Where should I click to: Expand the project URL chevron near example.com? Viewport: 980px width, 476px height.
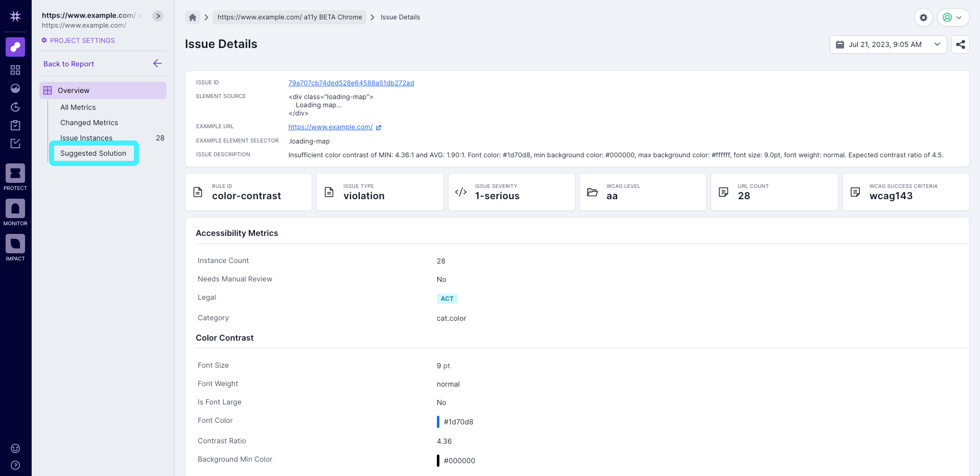(x=157, y=16)
